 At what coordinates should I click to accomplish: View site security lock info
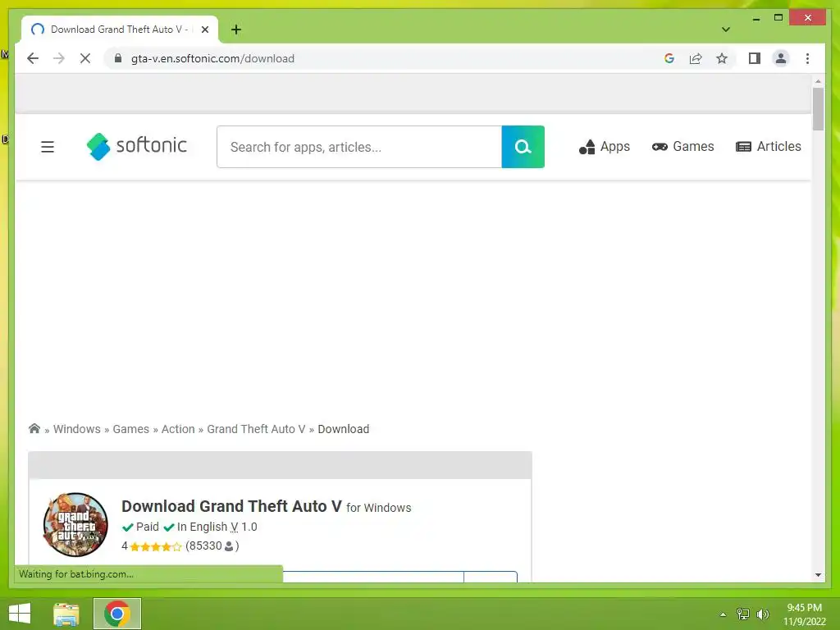[x=118, y=58]
